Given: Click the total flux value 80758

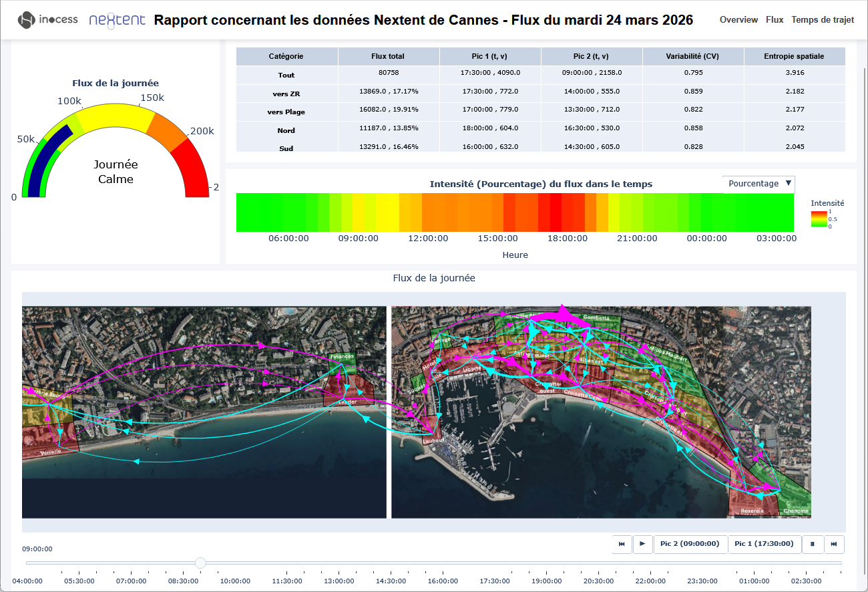Looking at the screenshot, I should [x=389, y=72].
